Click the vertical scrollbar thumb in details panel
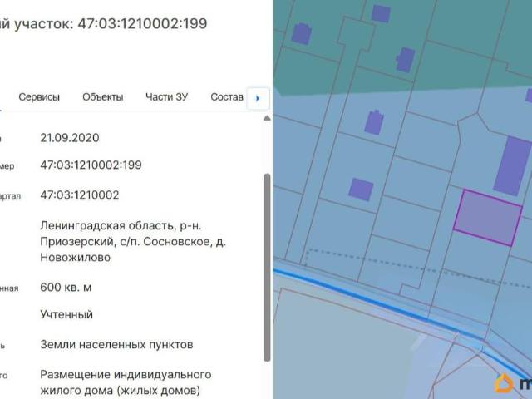The image size is (532, 399). 267,268
